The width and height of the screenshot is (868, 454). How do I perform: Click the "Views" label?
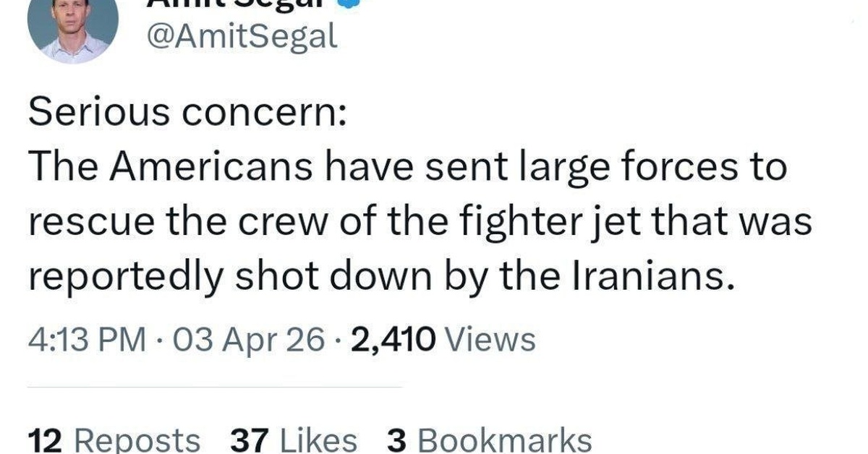click(490, 339)
